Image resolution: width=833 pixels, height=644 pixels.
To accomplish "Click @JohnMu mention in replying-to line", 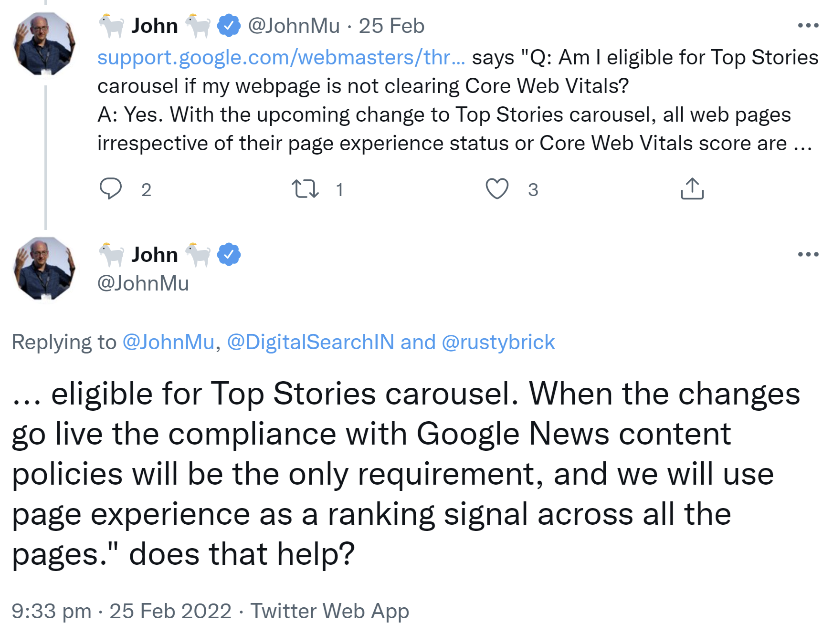I will (x=168, y=342).
